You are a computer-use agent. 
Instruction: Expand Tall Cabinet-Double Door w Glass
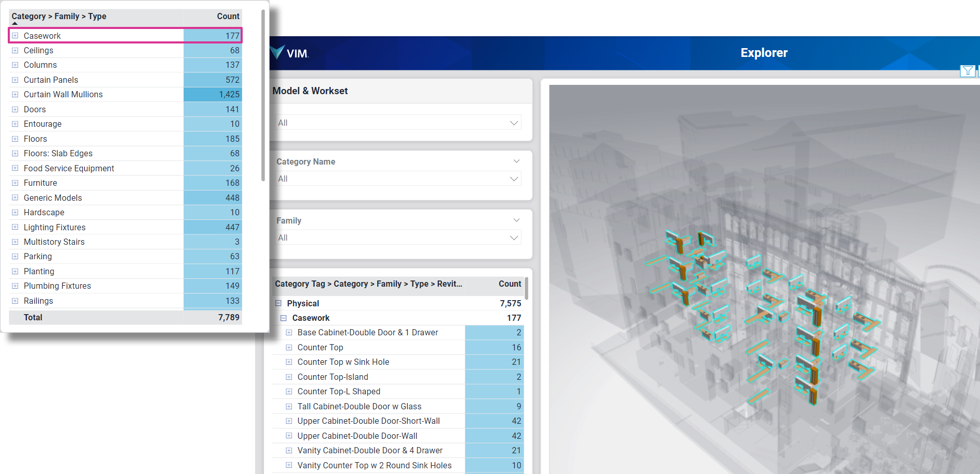pyautogui.click(x=289, y=406)
